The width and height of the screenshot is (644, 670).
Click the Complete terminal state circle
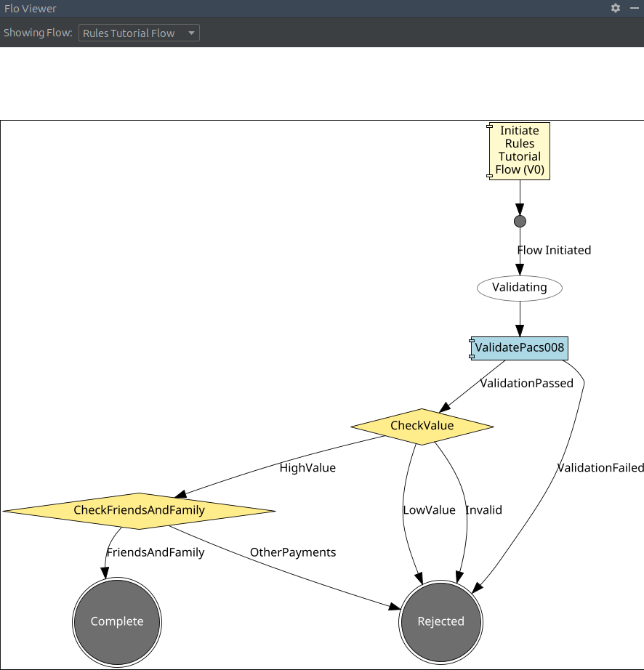click(x=117, y=621)
